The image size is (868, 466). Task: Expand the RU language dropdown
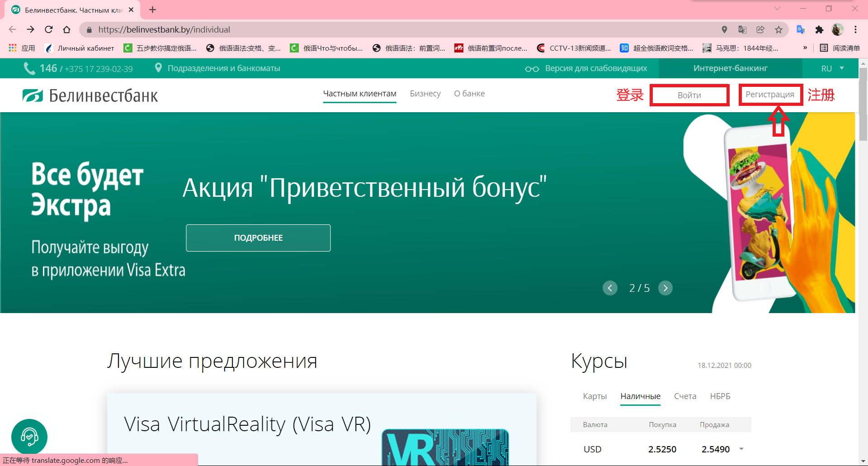(x=833, y=68)
